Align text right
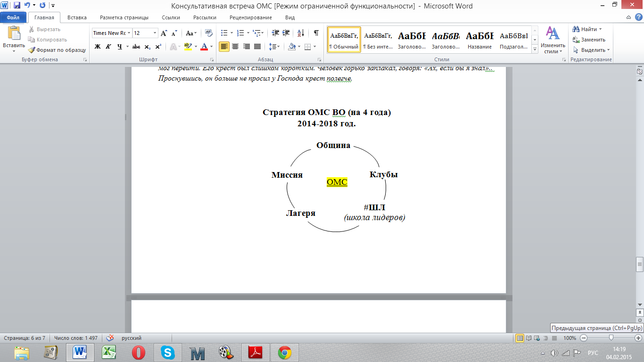This screenshot has height=362, width=644. click(246, 47)
